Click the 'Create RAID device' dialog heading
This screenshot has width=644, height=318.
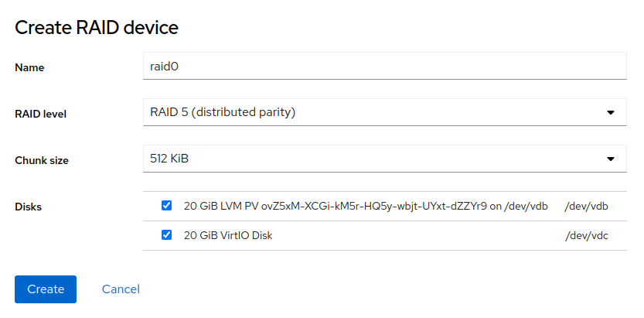click(x=97, y=28)
